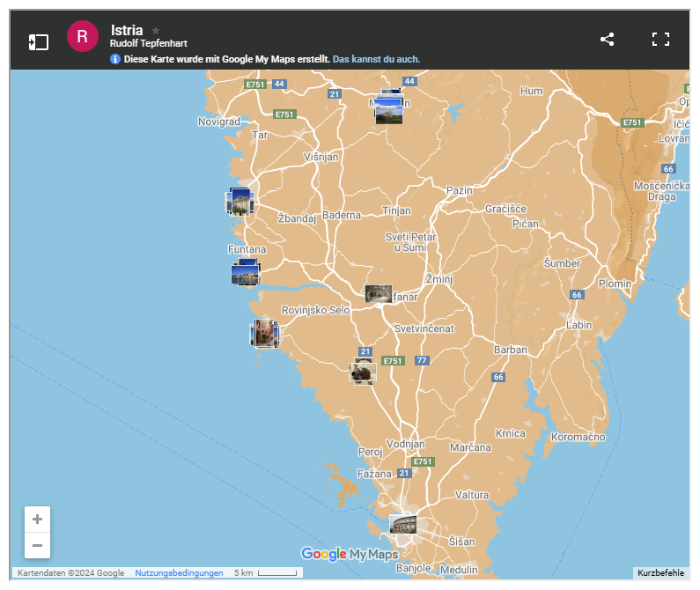Zoom out with the minus button
The width and height of the screenshot is (700, 590).
[37, 545]
